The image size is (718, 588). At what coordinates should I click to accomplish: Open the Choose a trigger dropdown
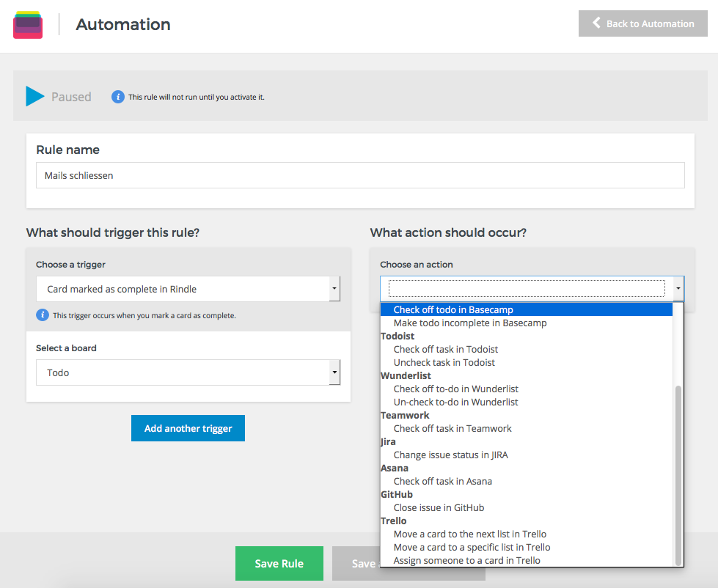[188, 289]
